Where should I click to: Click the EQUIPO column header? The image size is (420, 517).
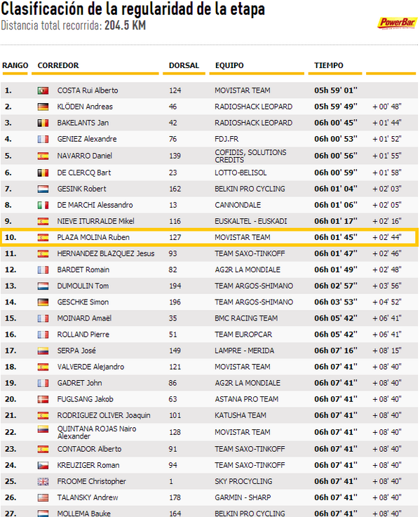[x=229, y=66]
